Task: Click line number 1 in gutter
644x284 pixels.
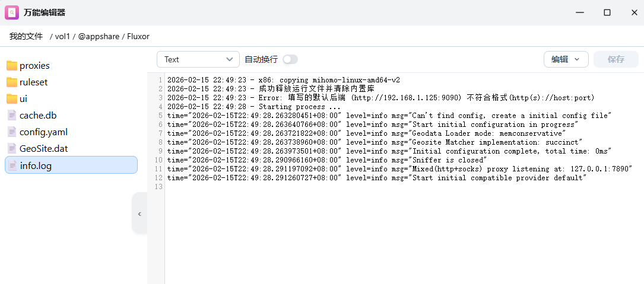Action: point(161,80)
